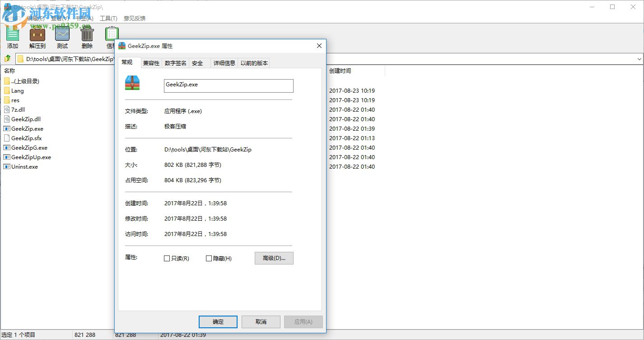Open the 工具(T) menu
The image size is (644, 340).
(x=108, y=18)
